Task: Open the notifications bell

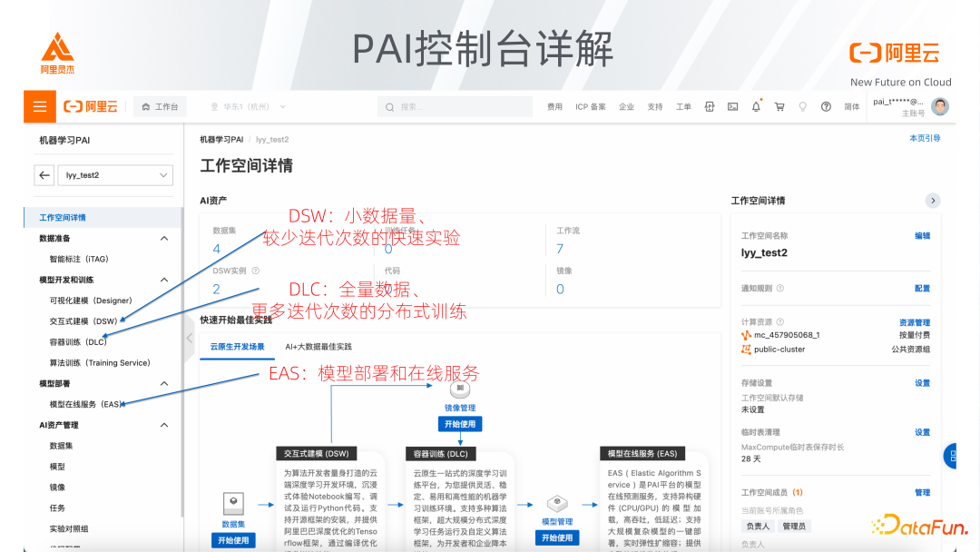Action: (x=756, y=106)
